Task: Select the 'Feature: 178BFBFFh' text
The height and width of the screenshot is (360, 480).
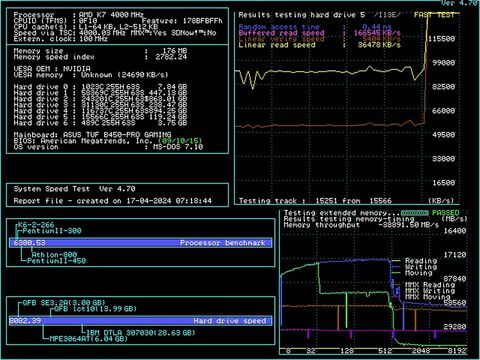Action: point(182,21)
